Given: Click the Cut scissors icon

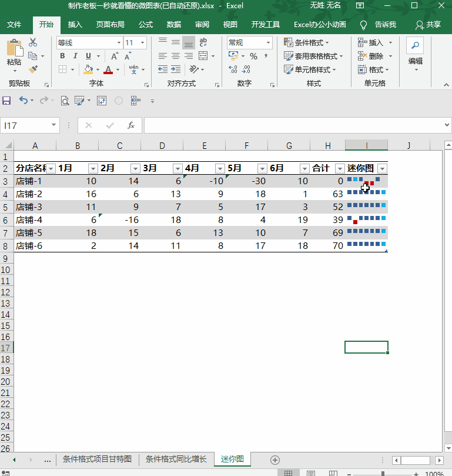Looking at the screenshot, I should [33, 42].
